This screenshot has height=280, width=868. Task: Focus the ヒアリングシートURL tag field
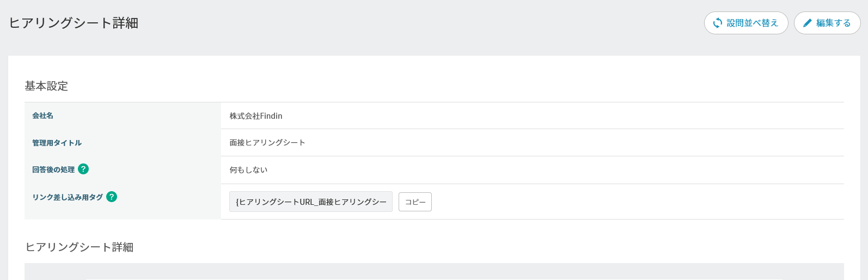310,202
